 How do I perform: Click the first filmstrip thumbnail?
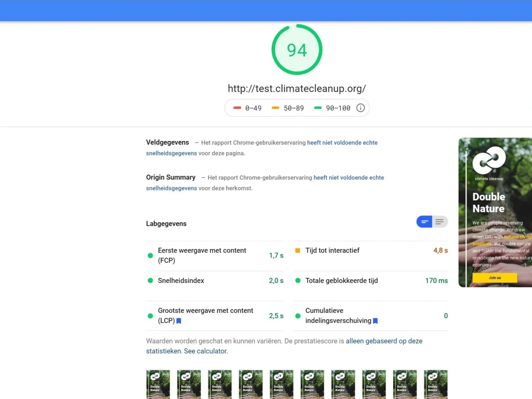pos(158,385)
